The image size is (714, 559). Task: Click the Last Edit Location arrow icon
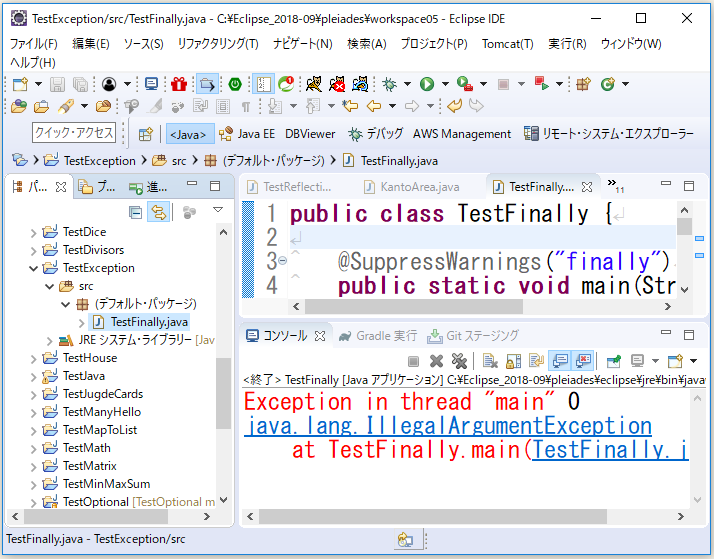click(x=350, y=107)
